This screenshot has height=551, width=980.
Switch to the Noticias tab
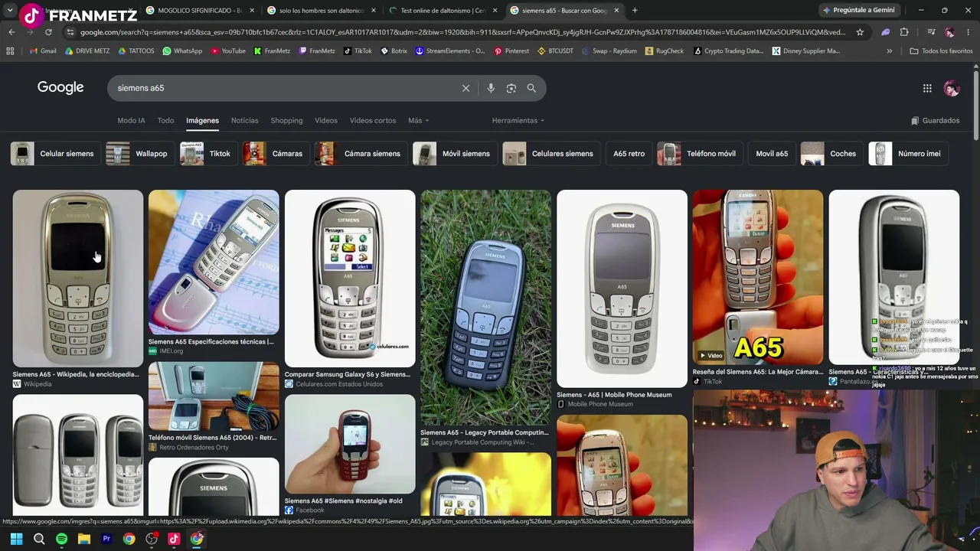[245, 120]
